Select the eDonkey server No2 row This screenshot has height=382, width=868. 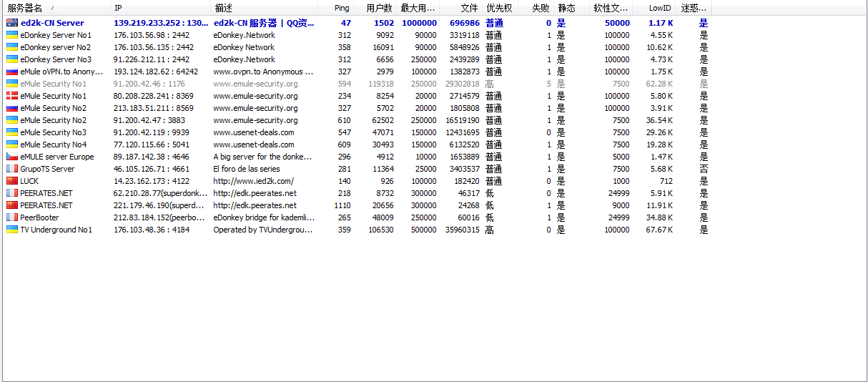point(357,47)
